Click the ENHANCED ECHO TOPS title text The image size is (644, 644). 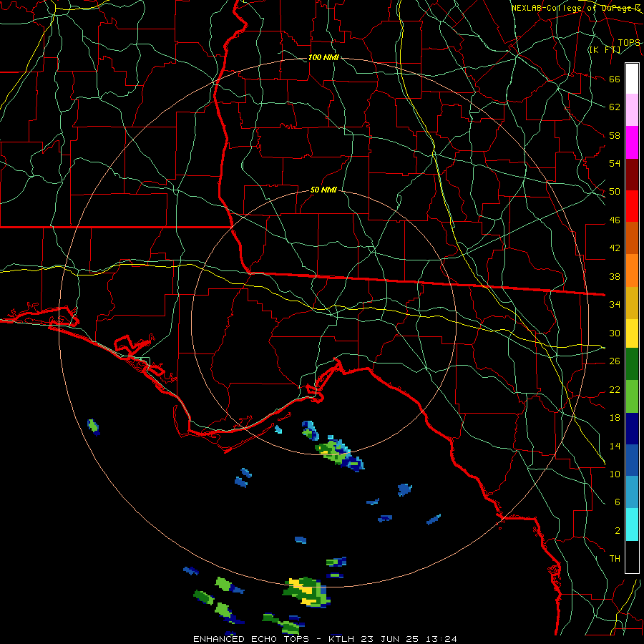251,639
